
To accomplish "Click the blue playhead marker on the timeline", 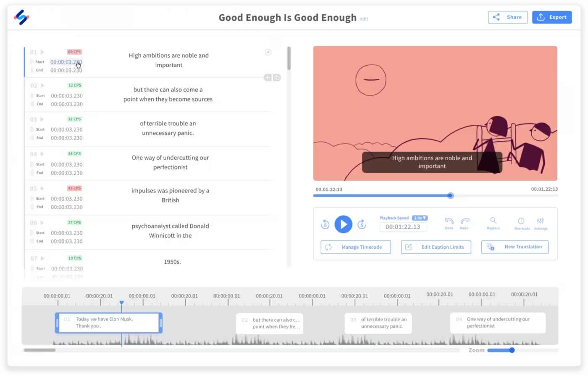I will coord(121,303).
